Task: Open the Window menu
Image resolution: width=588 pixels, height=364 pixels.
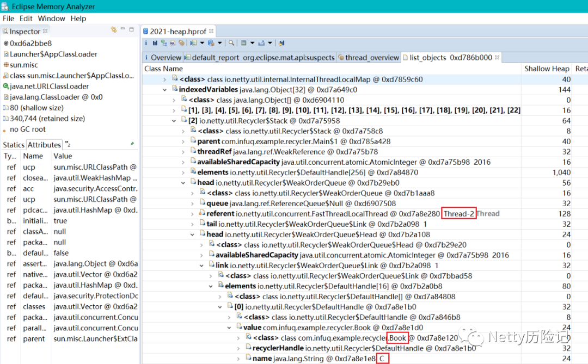Action: [51, 18]
